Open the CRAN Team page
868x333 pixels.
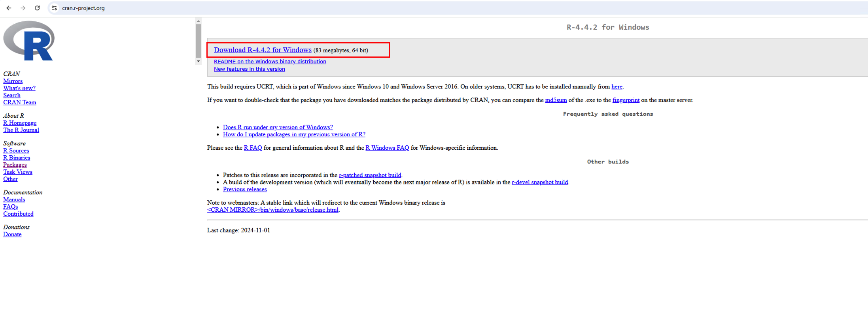click(20, 102)
